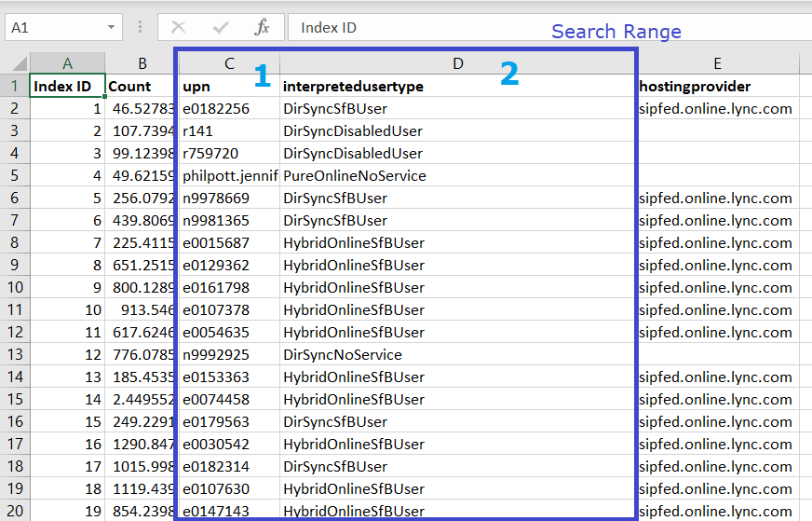Select row 13 header

[x=15, y=354]
